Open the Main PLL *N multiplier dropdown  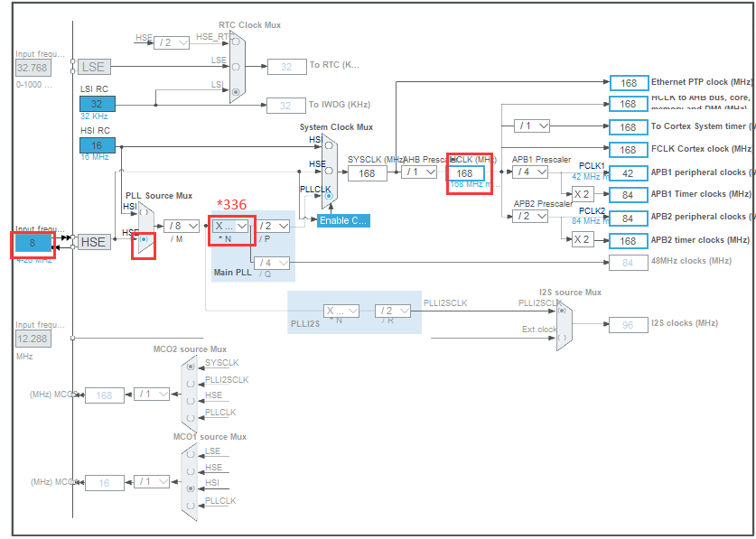pyautogui.click(x=230, y=226)
